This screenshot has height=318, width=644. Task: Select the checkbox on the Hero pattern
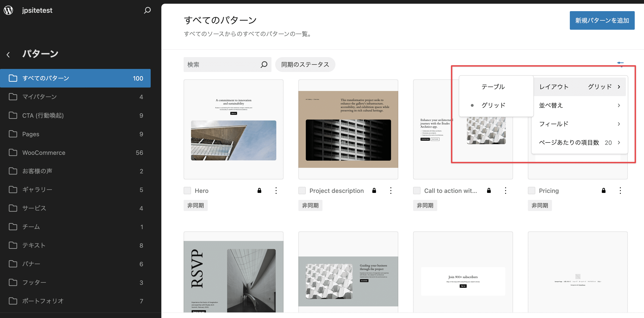click(x=187, y=191)
